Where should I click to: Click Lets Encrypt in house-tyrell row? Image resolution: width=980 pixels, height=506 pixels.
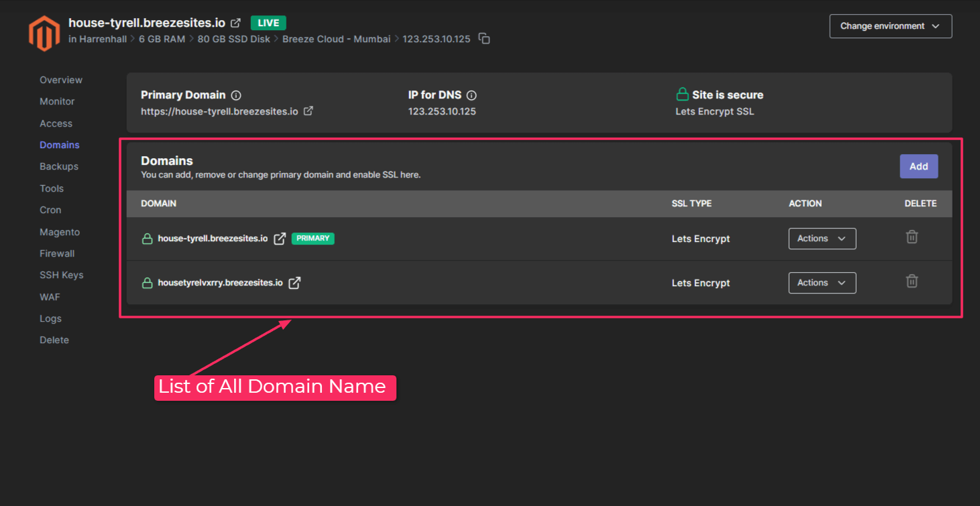point(701,239)
